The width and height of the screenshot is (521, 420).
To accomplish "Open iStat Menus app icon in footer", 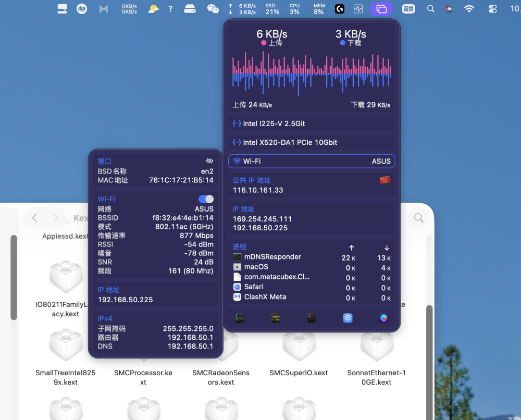I will (x=383, y=318).
